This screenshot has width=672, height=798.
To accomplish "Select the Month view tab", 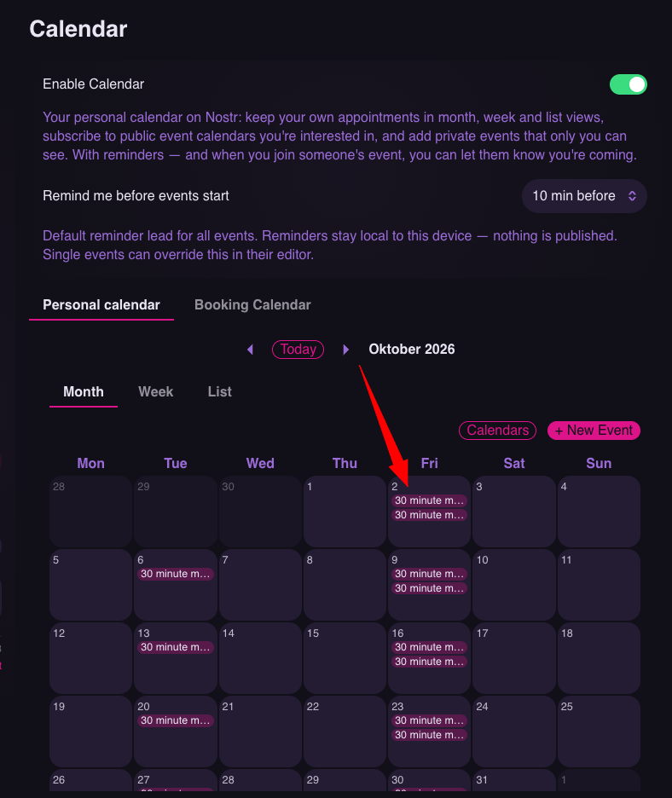I will (84, 392).
